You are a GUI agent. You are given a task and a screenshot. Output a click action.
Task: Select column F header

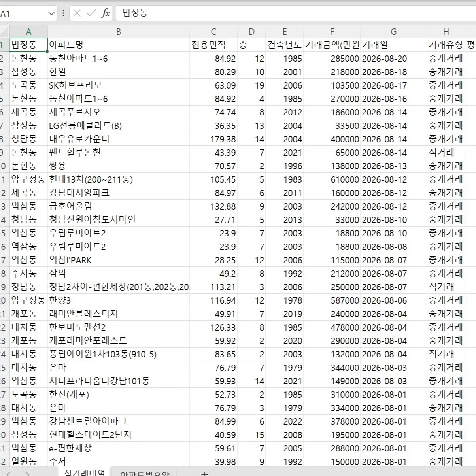[x=332, y=32]
